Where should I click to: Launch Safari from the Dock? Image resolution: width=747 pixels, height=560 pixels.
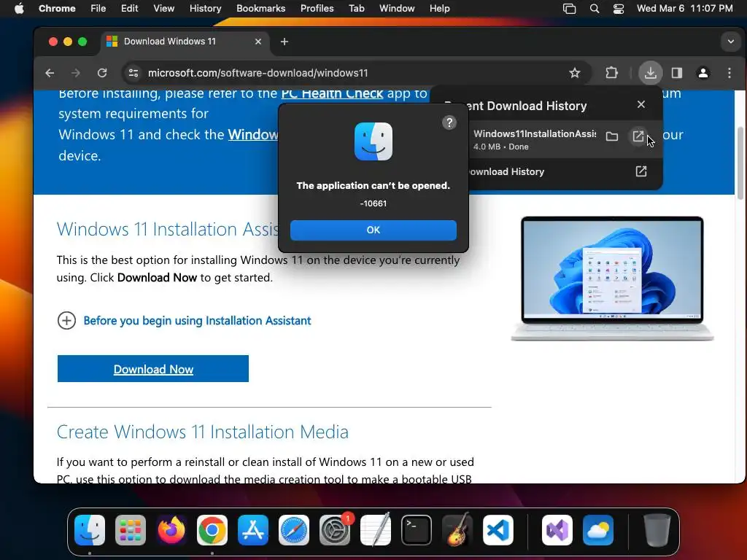(294, 530)
